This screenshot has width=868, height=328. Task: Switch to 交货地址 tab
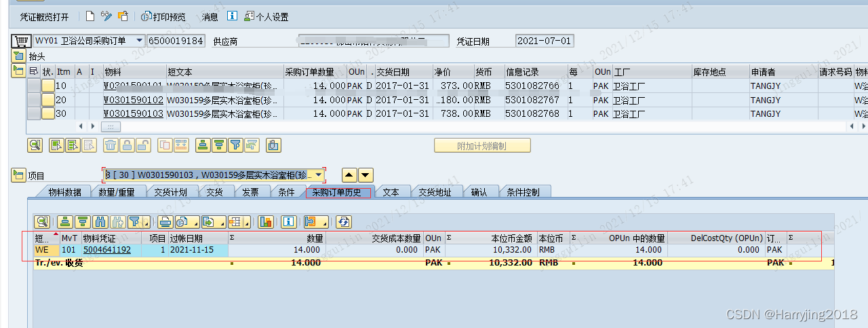pyautogui.click(x=435, y=192)
